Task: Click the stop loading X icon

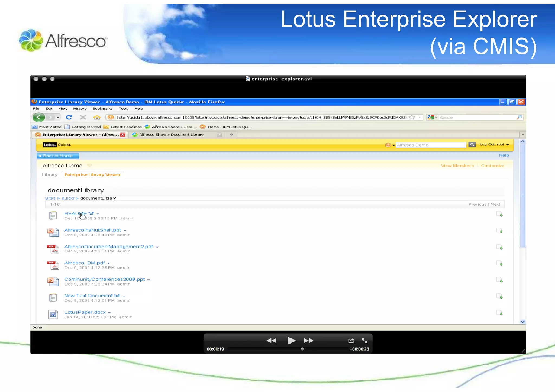Action: click(83, 117)
